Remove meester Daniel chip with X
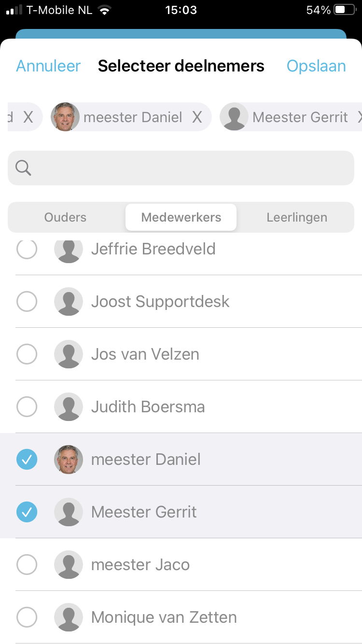Screen dimensions: 362x644 tap(197, 117)
